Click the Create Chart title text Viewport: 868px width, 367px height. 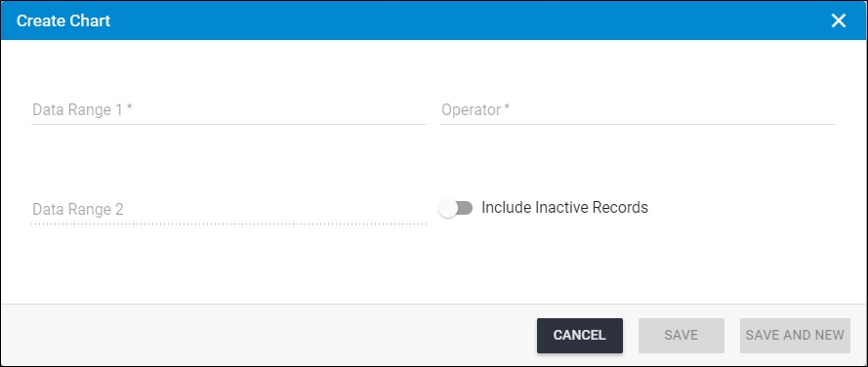click(63, 21)
